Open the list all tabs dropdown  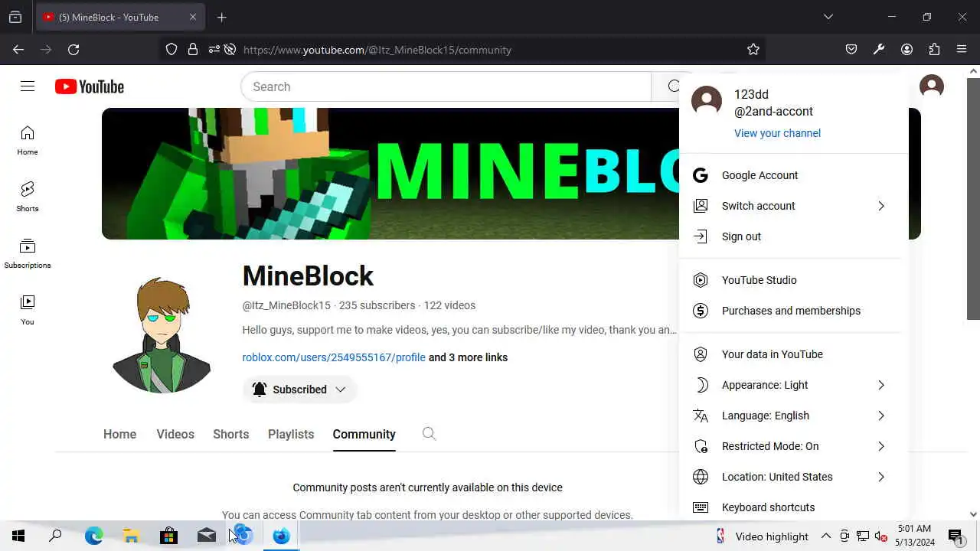(x=828, y=17)
